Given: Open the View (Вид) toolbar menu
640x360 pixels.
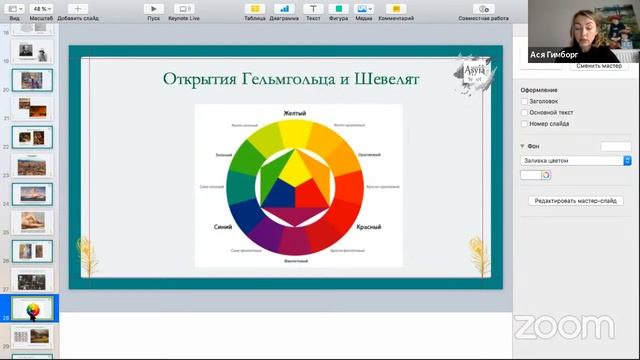Looking at the screenshot, I should [x=15, y=9].
